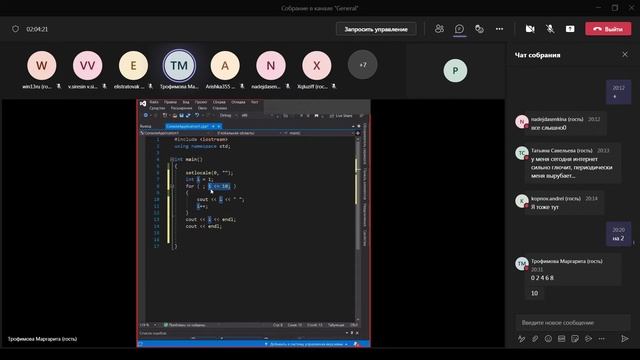The image size is (640, 360).
Task: Click the N participant avatar
Action: (x=271, y=65)
